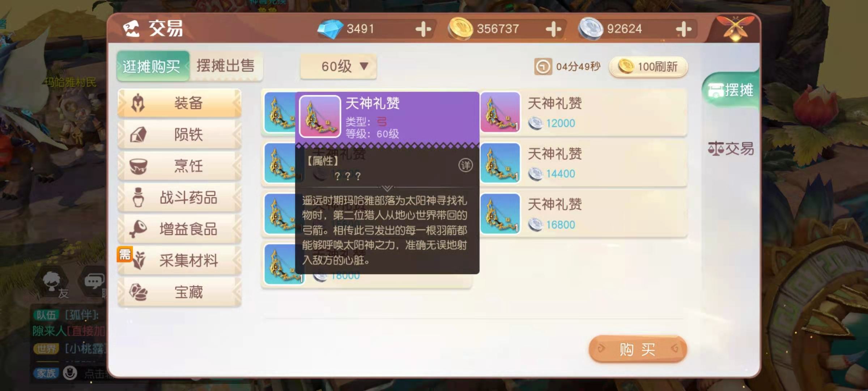Close the trade window via butterfly icon
Image resolution: width=868 pixels, height=391 pixels.
click(x=735, y=28)
